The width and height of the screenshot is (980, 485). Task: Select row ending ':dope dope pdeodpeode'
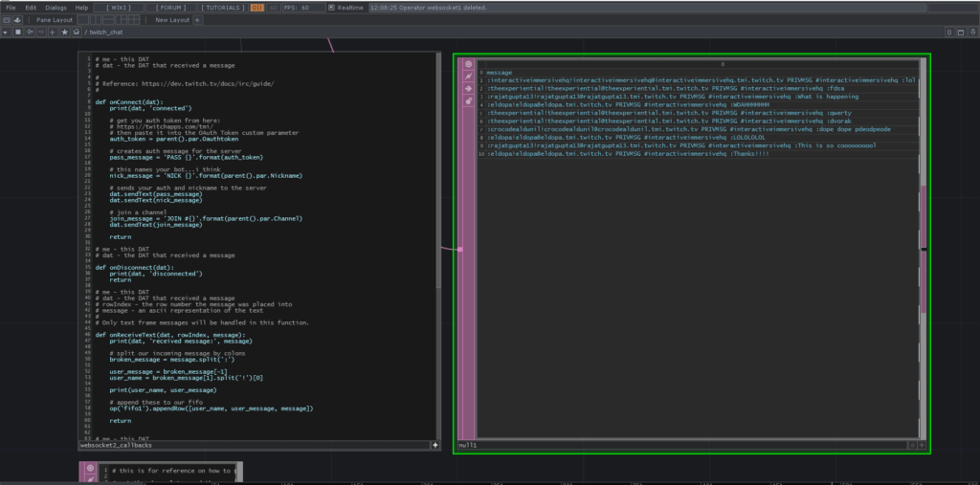(x=698, y=129)
